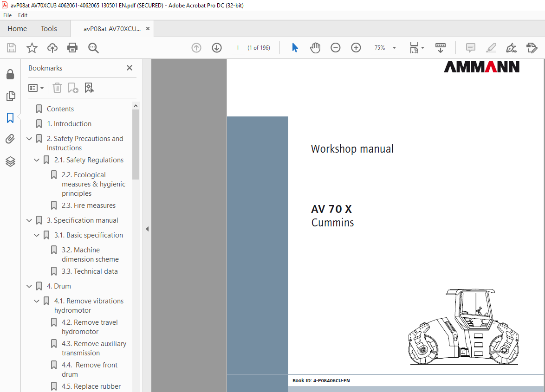This screenshot has width=545, height=392.
Task: Collapse the 2.1. Safety Regulations bookmark
Action: pyautogui.click(x=37, y=160)
